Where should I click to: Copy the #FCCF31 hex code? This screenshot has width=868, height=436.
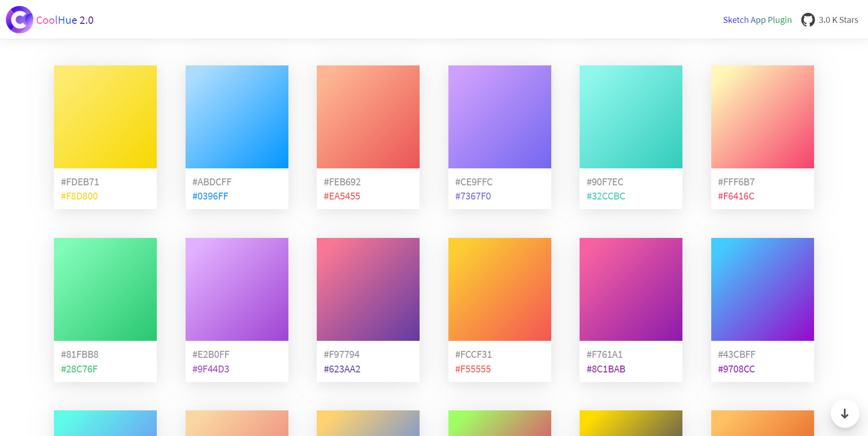tap(474, 355)
